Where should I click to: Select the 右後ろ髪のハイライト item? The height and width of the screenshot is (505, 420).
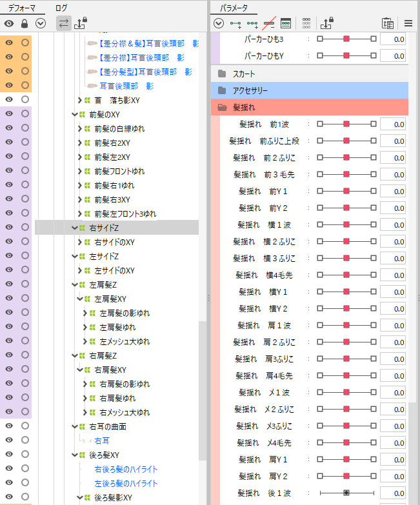[x=126, y=470]
